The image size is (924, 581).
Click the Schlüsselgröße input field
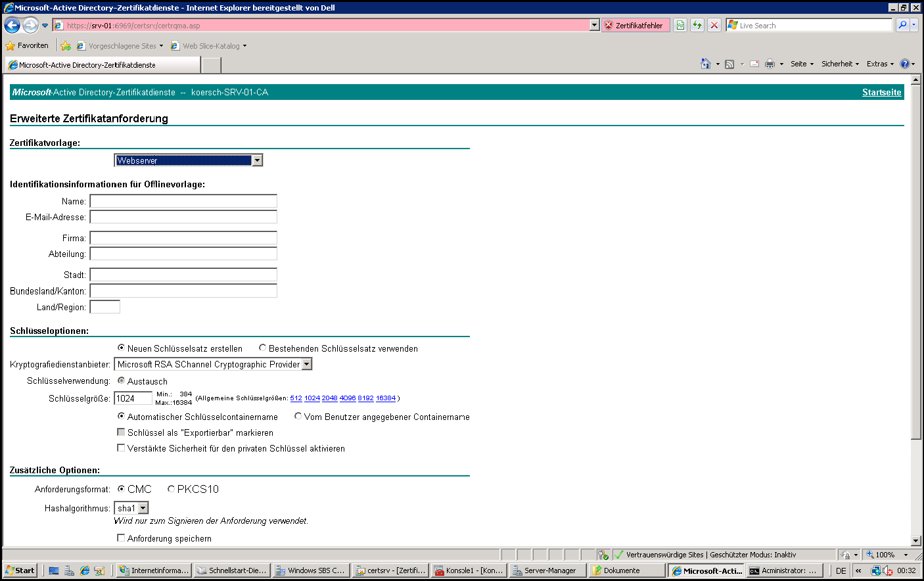coord(133,398)
